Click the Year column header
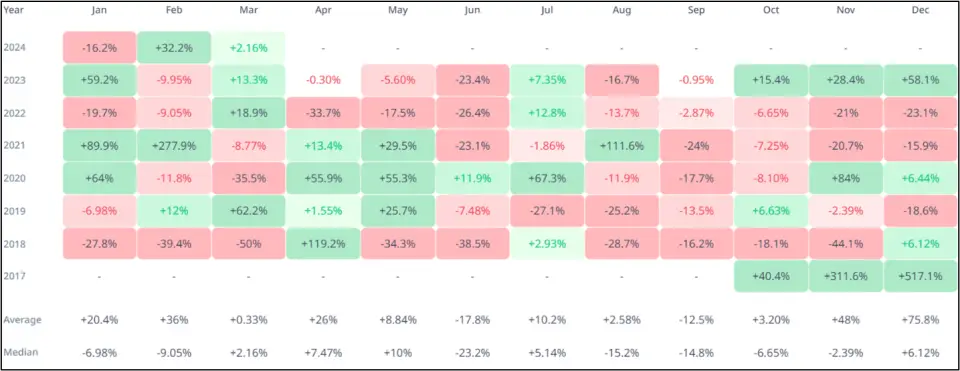Viewport: 960px width, 371px height. pyautogui.click(x=12, y=10)
